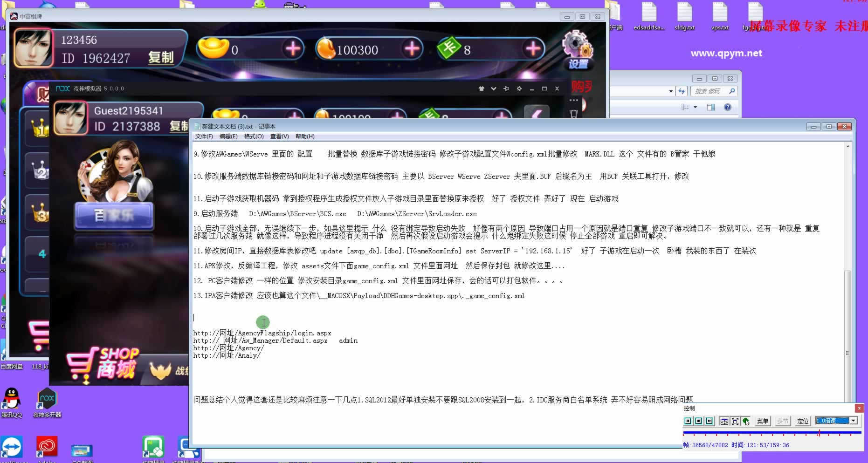This screenshot has height=463, width=868.
Task: Open the 查看(V) menu in Notepad
Action: click(x=280, y=136)
